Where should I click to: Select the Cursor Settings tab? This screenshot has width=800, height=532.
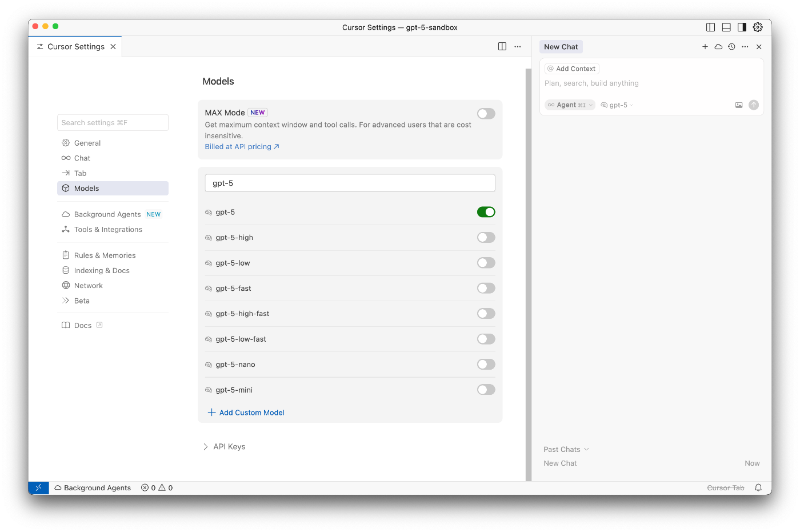[x=75, y=47]
